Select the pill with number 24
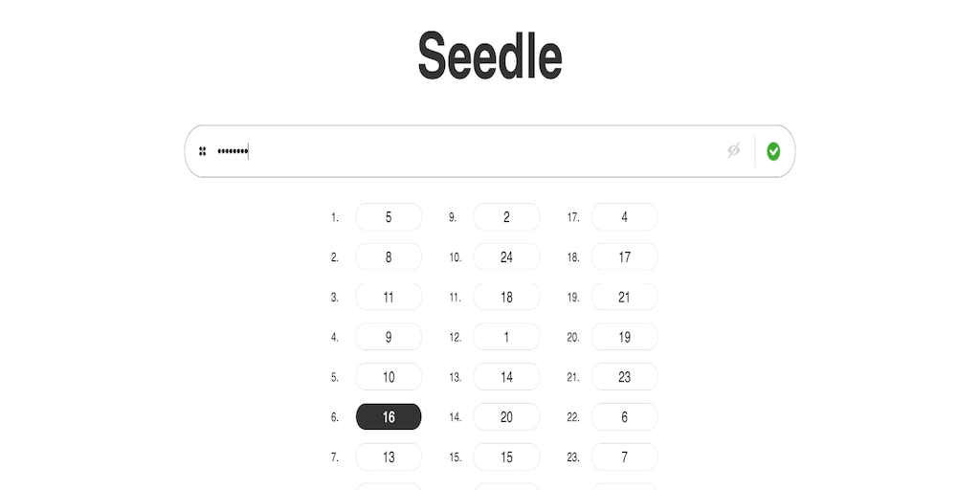 pos(506,257)
